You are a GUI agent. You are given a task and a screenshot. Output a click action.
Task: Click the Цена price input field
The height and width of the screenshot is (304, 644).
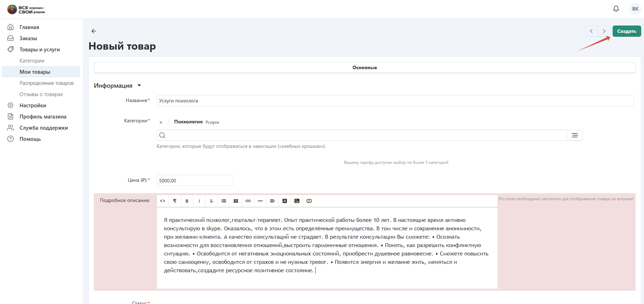point(195,181)
